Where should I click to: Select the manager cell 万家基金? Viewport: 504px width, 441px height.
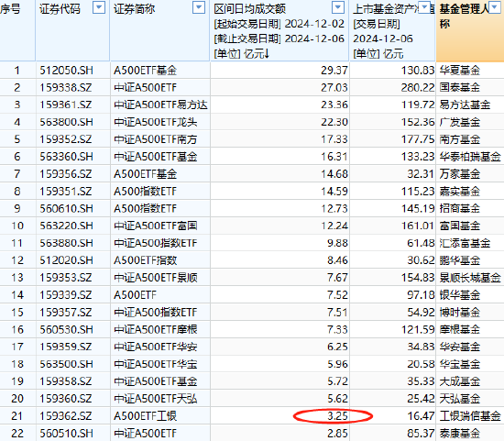(x=460, y=174)
